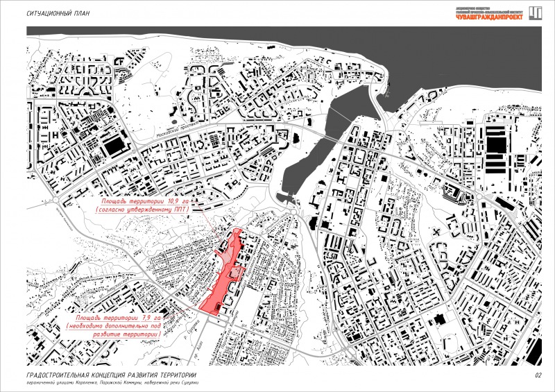Viewport: 555px width, 392px height.
Task: Click the large dark river along top edge
Action: tap(416, 49)
